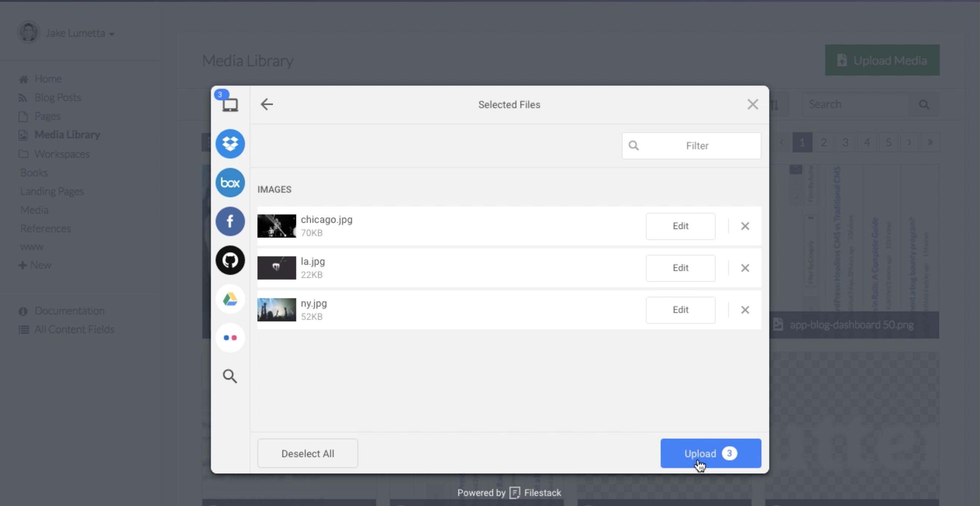The height and width of the screenshot is (506, 980).
Task: Go to pagination page 5
Action: (x=888, y=142)
